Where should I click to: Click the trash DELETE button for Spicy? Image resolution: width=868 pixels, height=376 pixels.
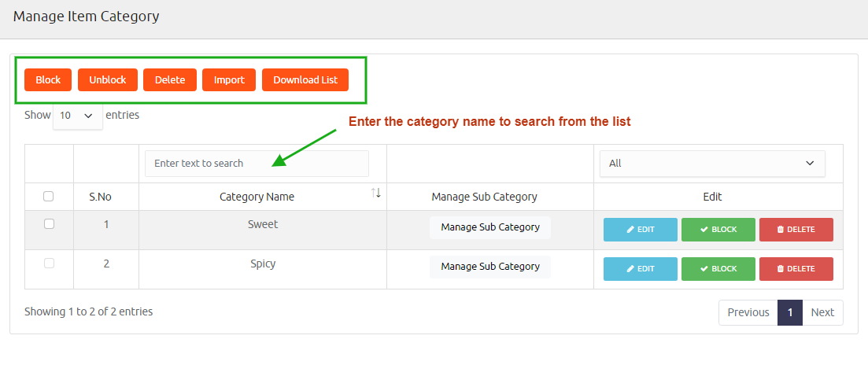pos(796,269)
